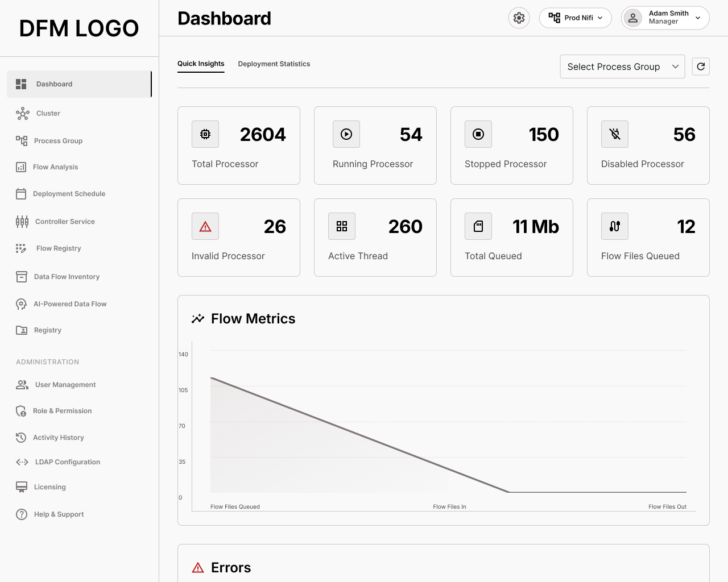Click the Running Processor play icon
The image size is (728, 582).
pyautogui.click(x=346, y=134)
